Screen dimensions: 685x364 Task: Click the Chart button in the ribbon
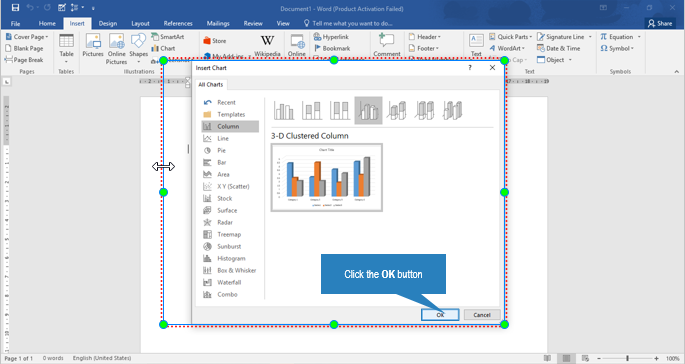pos(163,49)
